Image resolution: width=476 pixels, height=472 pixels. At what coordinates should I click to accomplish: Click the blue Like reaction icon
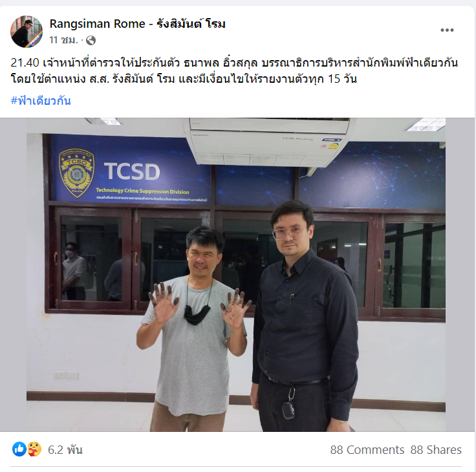(x=19, y=449)
